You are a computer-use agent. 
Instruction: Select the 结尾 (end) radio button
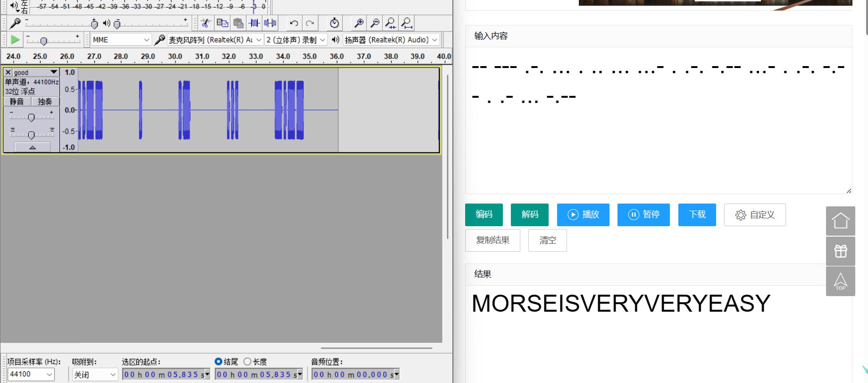click(218, 361)
